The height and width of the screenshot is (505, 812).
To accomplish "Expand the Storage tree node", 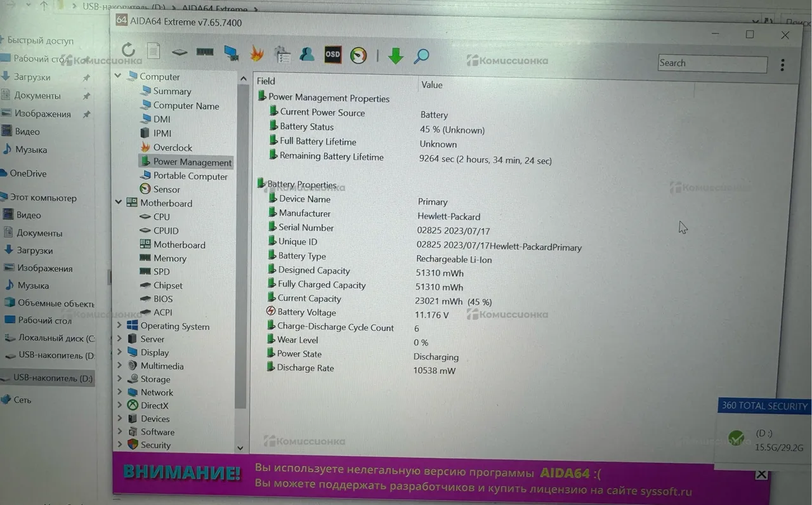I will (119, 379).
